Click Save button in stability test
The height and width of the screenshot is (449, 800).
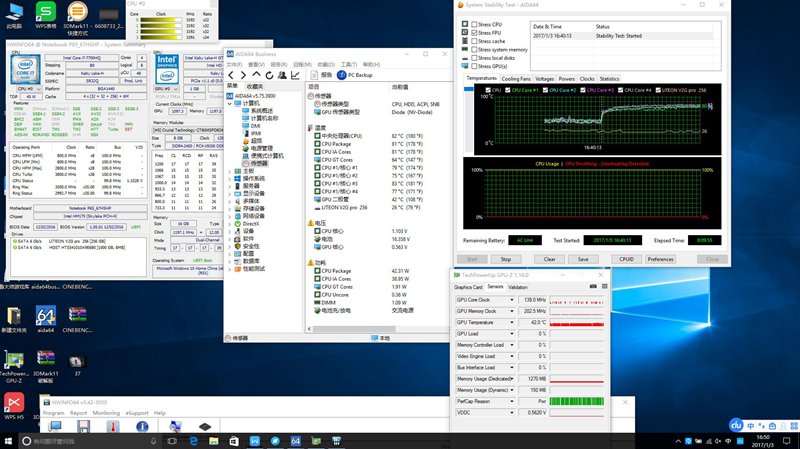(x=583, y=259)
